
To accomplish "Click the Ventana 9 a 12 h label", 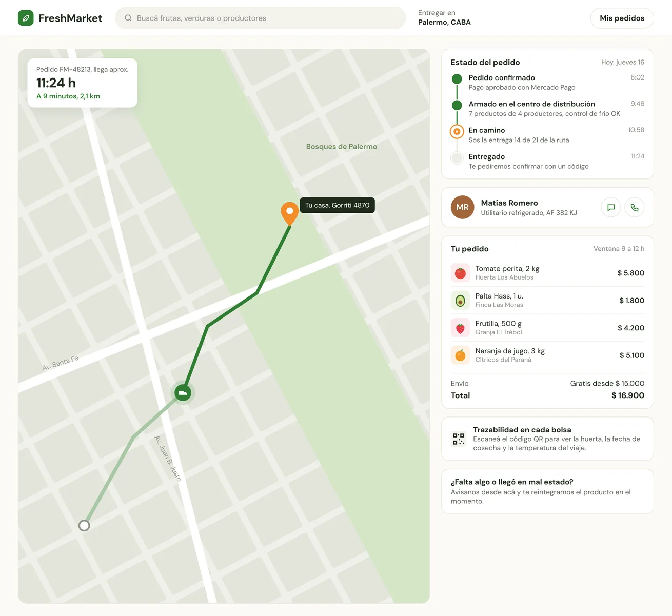I will 619,249.
